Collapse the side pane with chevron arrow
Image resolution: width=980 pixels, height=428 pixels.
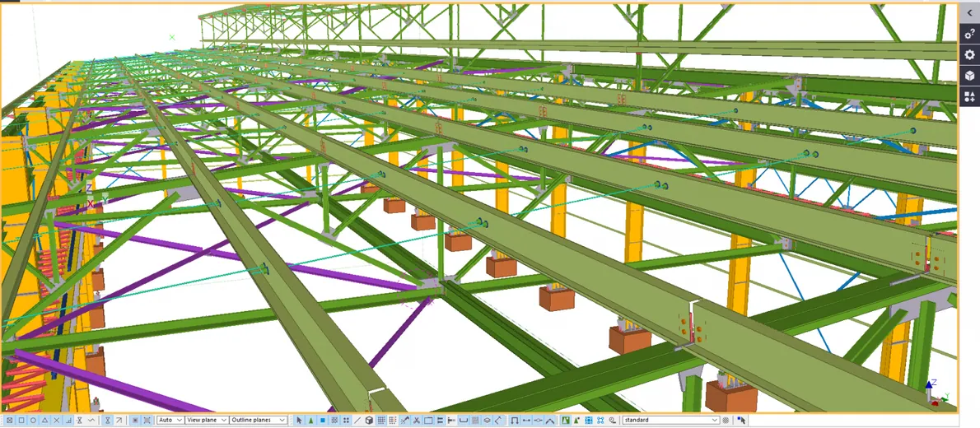click(x=969, y=12)
